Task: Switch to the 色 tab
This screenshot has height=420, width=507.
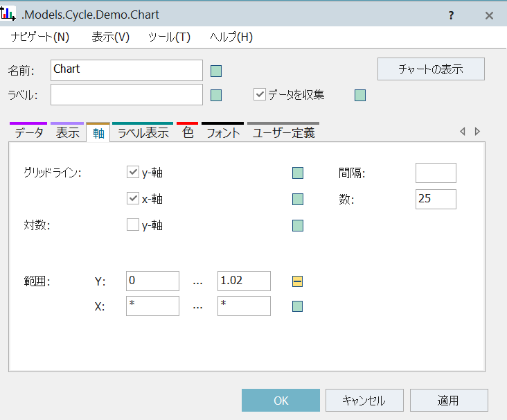Action: point(188,132)
